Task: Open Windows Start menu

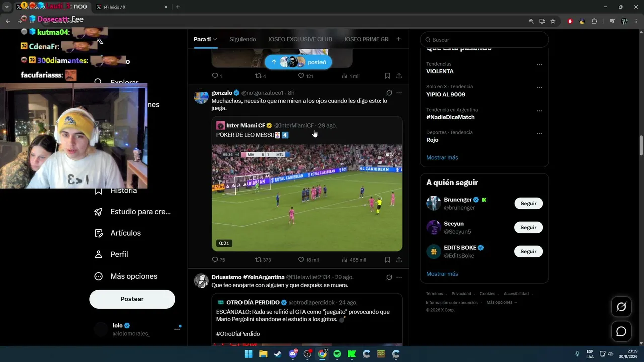Action: click(248, 354)
